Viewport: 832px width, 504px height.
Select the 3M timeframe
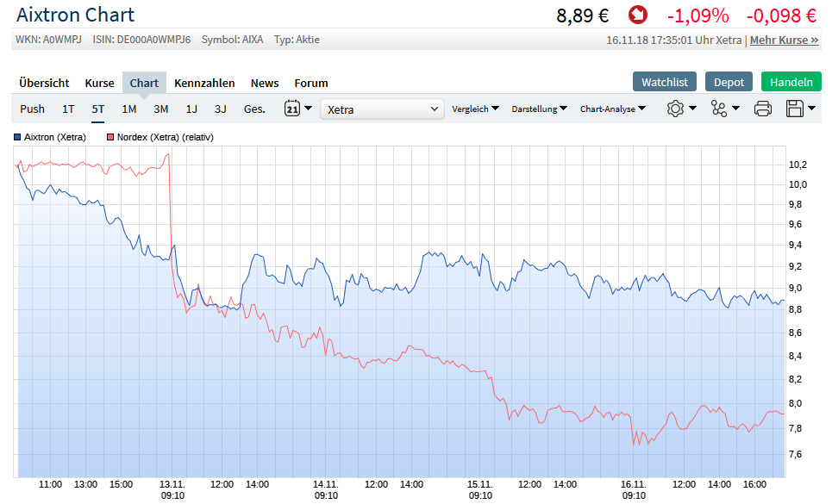pyautogui.click(x=160, y=109)
